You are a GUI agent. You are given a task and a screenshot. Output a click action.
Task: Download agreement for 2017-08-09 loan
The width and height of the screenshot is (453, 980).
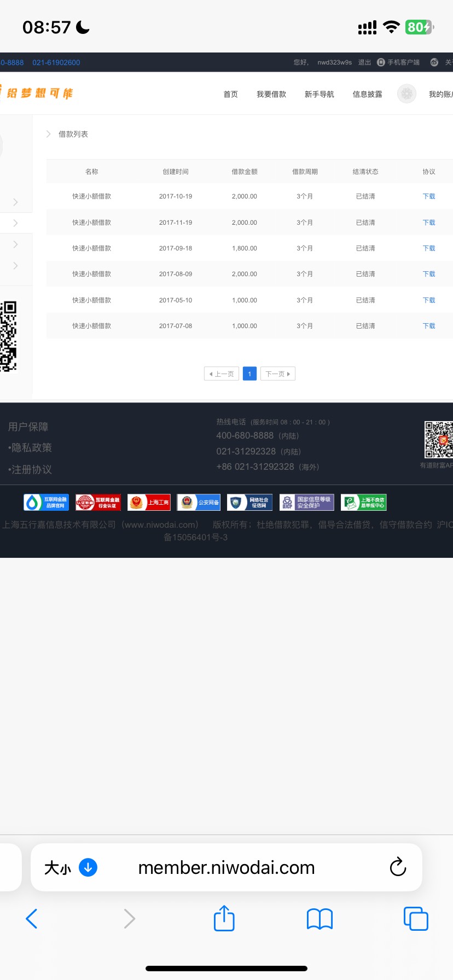click(x=429, y=274)
